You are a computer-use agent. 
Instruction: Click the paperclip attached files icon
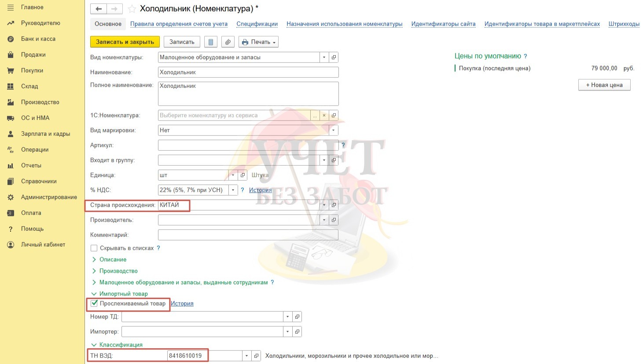[x=228, y=42]
